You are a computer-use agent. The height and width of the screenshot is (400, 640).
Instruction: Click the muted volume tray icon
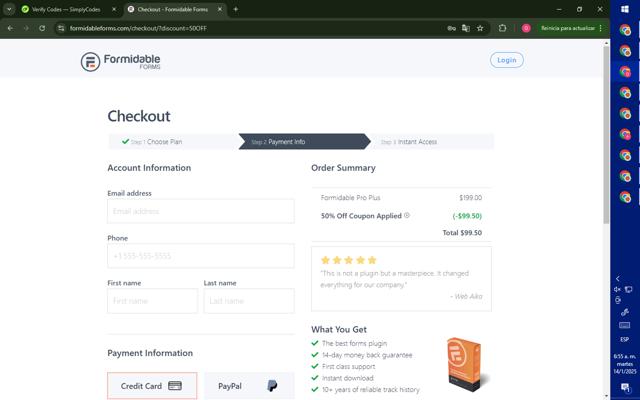click(x=617, y=289)
